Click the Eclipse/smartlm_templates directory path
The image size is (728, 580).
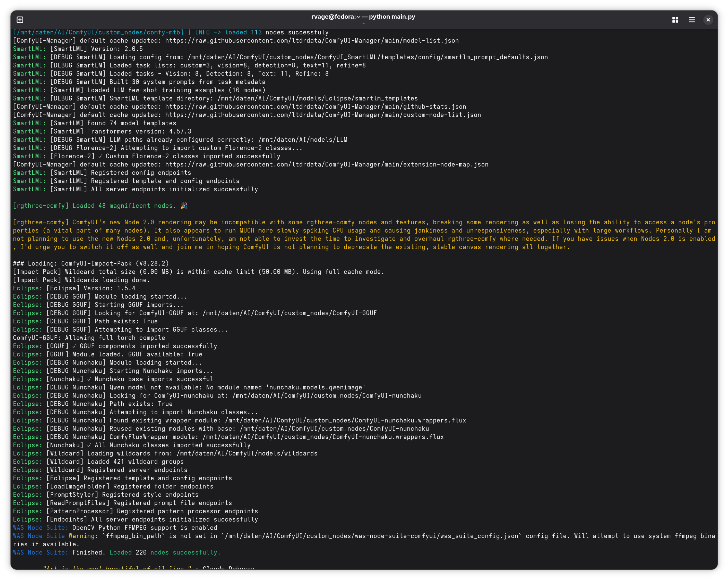point(318,98)
